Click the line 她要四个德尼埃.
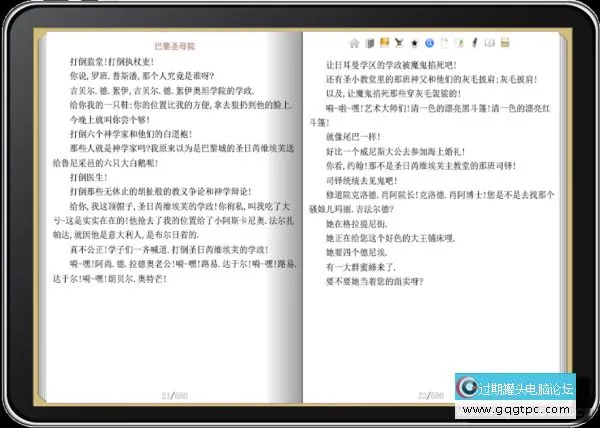Viewport: 600px width, 428px height. [x=356, y=252]
